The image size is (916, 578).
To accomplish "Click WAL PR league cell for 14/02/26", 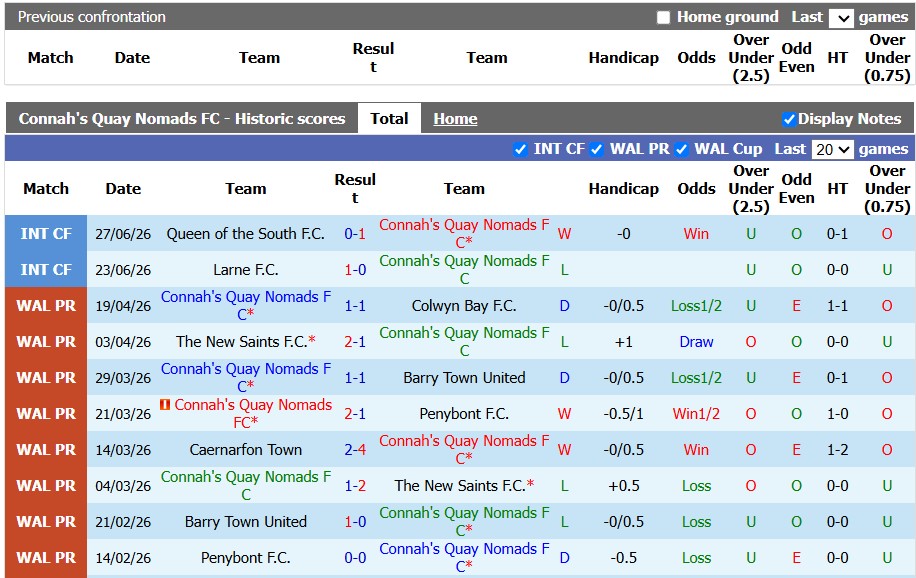I will click(46, 558).
